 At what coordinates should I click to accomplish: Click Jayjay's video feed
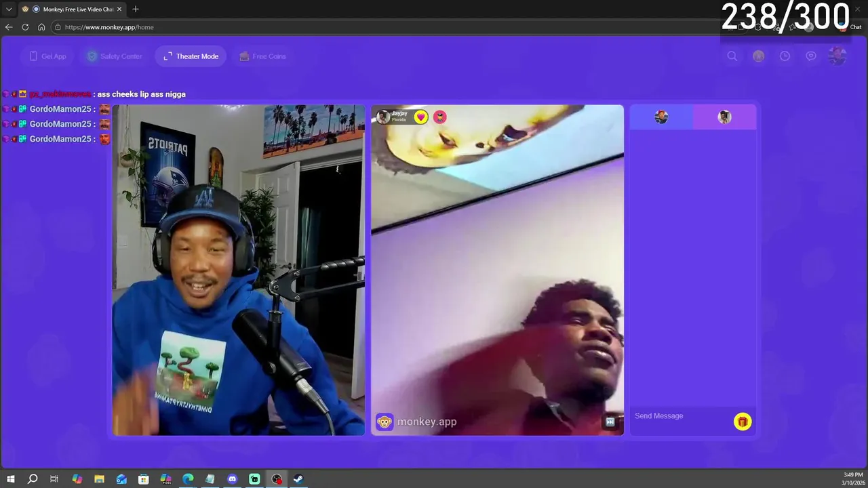tap(497, 270)
